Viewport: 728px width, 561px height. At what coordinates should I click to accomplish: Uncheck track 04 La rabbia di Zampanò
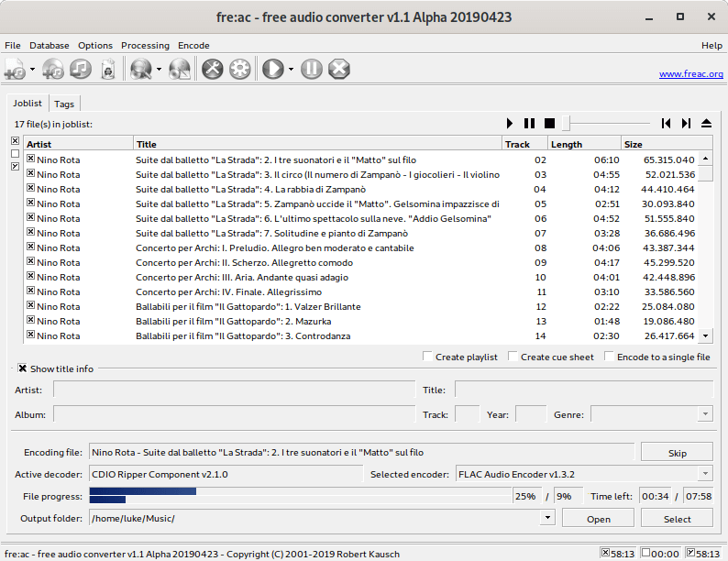pyautogui.click(x=30, y=188)
